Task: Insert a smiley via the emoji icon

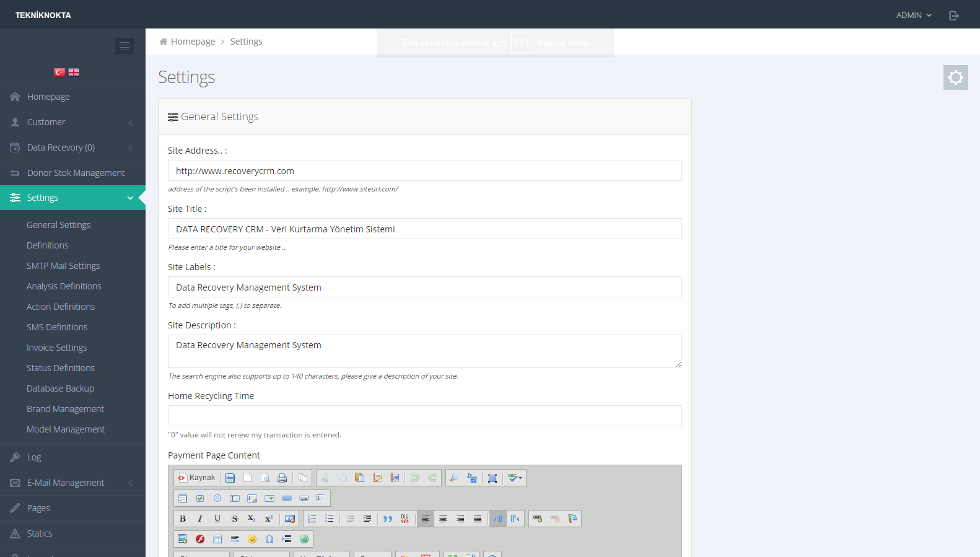Action: click(252, 539)
